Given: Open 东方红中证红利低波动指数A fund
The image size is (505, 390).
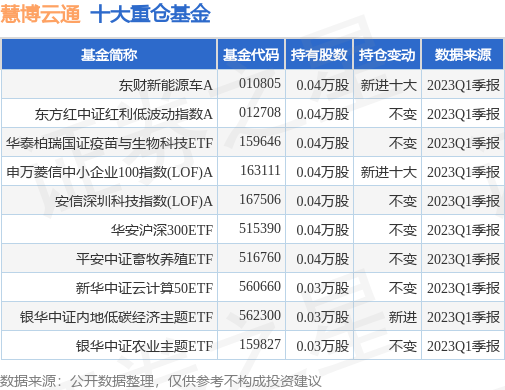Looking at the screenshot, I should (124, 114).
